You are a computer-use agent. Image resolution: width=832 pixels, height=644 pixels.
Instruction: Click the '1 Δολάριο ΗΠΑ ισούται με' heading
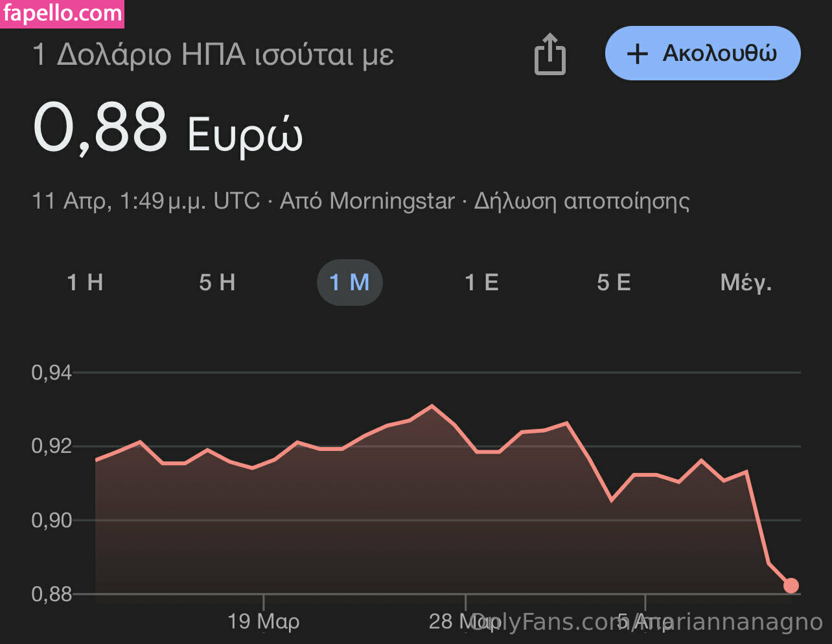[213, 55]
